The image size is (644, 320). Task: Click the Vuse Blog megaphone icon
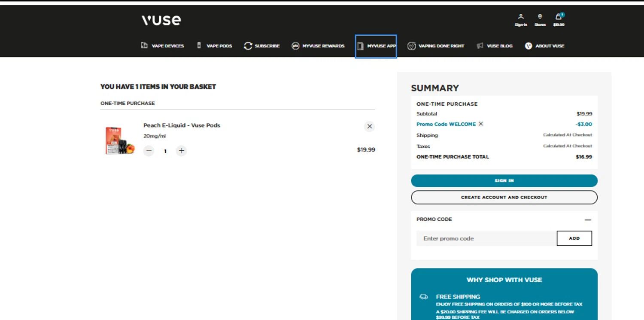coord(480,46)
